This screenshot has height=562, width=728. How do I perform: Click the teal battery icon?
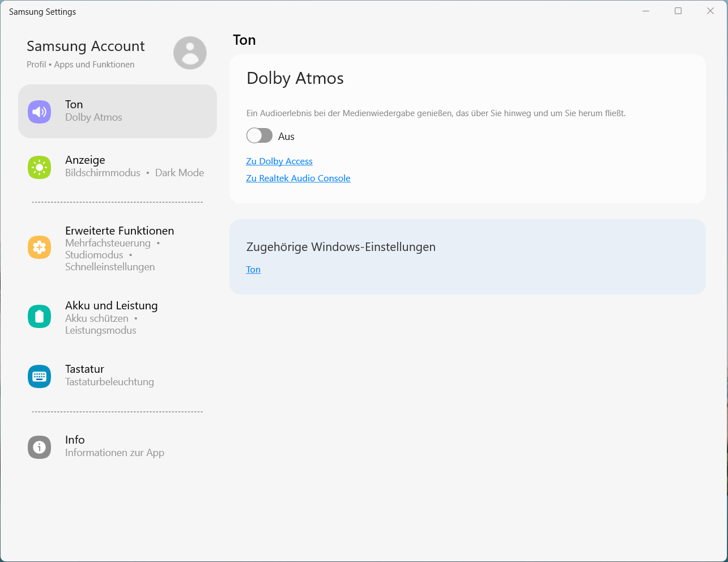(x=39, y=317)
